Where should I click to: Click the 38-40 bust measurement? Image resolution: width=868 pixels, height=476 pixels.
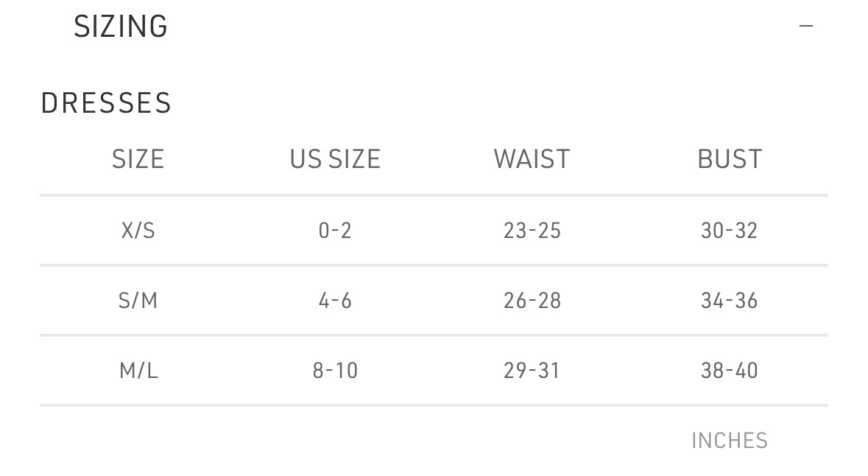tap(729, 370)
